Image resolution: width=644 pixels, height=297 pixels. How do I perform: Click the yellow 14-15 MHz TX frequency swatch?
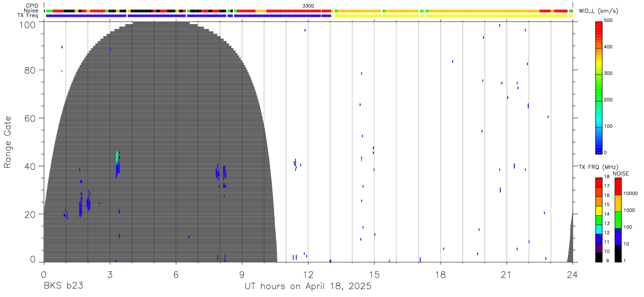[599, 211]
